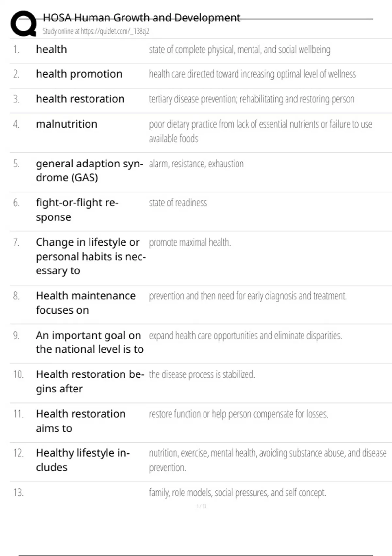This screenshot has height=556, width=392.
Task: Select the term 'health' in row 1
Action: pos(51,49)
